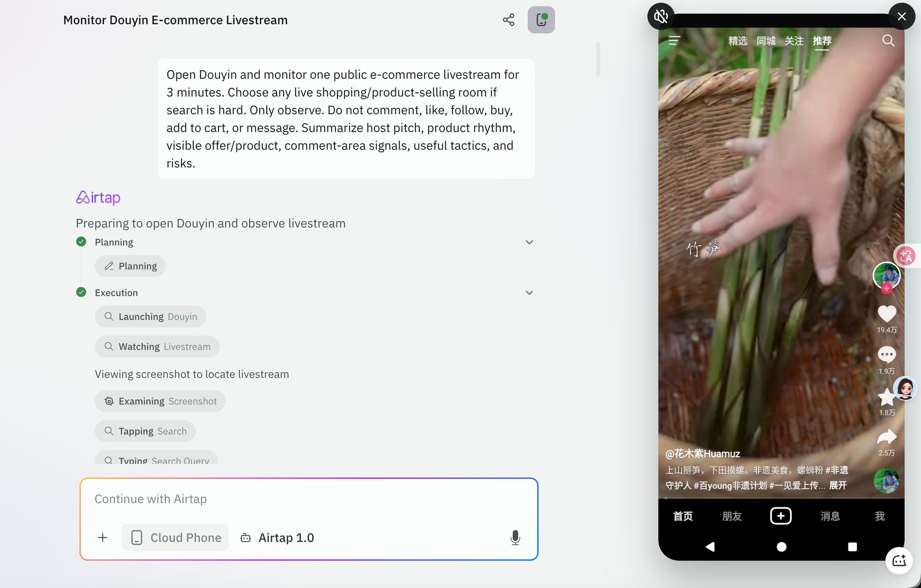Image resolution: width=921 pixels, height=588 pixels.
Task: Toggle the cloud phone panel button
Action: (x=541, y=20)
